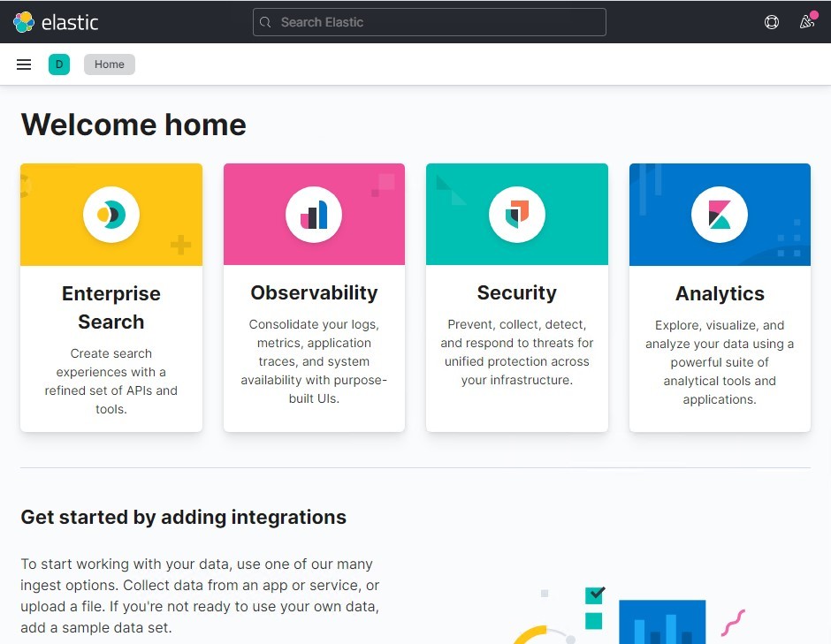Click the 'To start working with your data' paragraph

pos(200,595)
